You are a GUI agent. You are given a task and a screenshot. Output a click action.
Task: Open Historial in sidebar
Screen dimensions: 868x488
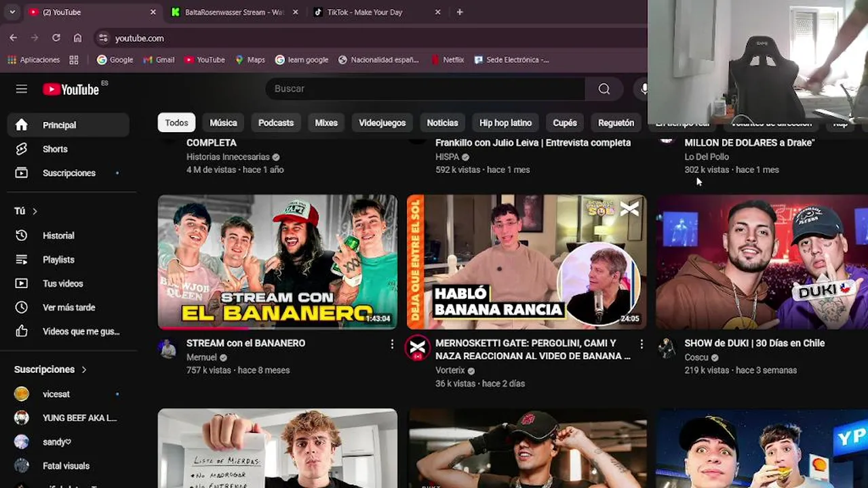[x=68, y=236]
